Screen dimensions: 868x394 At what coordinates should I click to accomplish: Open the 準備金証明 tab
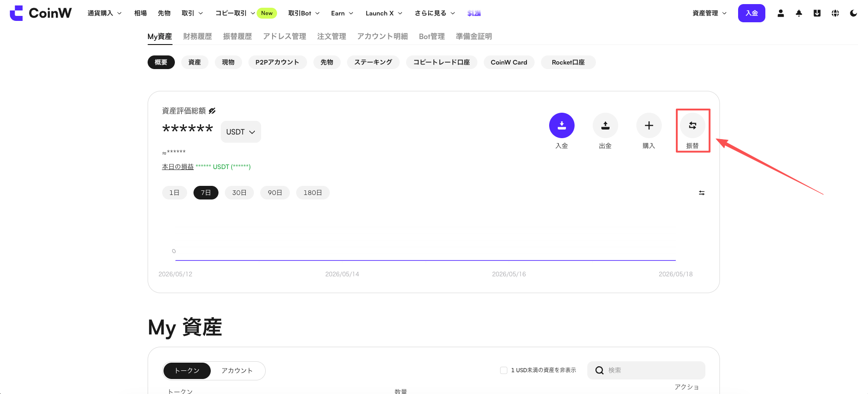click(474, 36)
